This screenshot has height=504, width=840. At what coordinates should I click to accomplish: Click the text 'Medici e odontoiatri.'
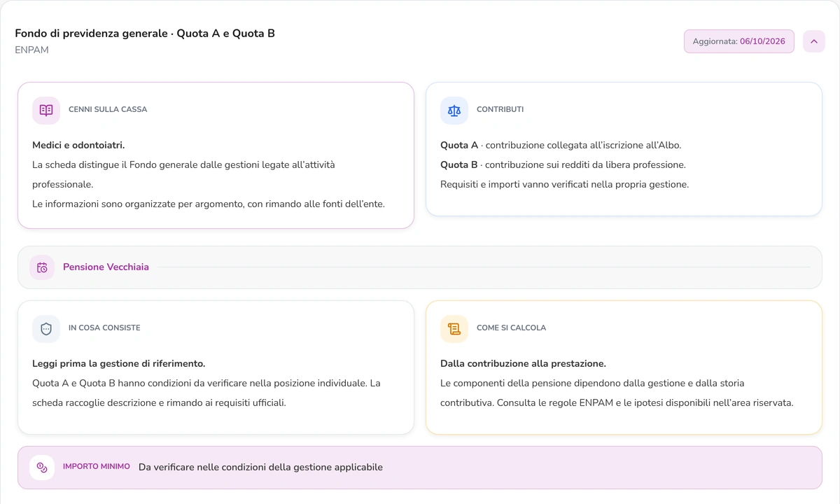[78, 146]
